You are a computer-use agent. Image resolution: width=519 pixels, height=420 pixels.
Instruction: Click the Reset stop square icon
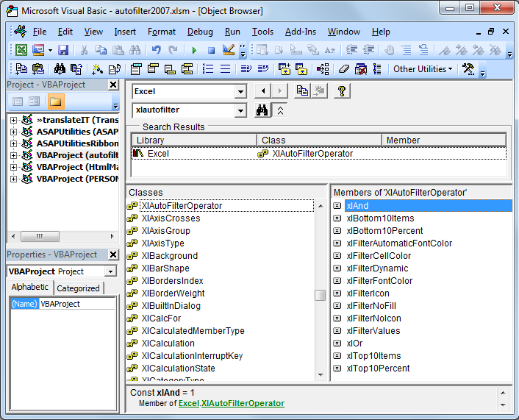211,50
